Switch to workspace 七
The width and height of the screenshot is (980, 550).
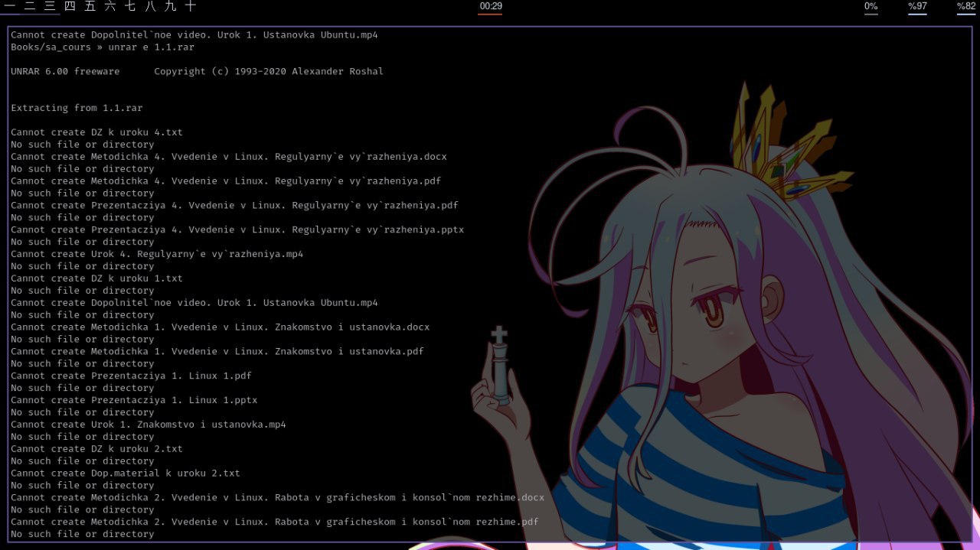coord(130,6)
